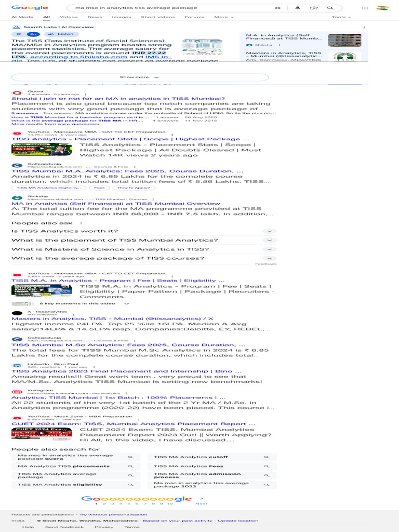Open Quora 'Should I join or not' result
399x532 pixels.
pos(118,99)
